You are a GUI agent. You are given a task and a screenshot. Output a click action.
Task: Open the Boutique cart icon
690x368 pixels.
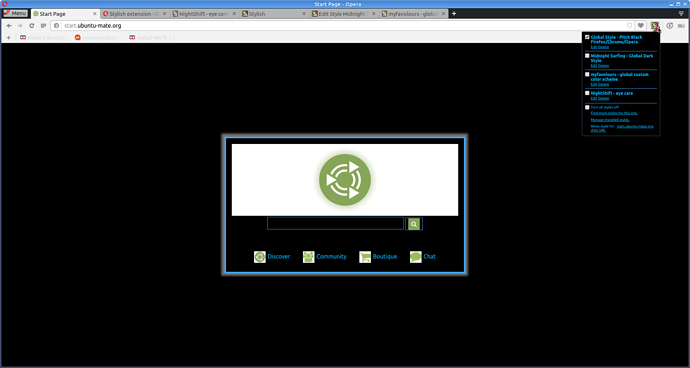coord(365,257)
